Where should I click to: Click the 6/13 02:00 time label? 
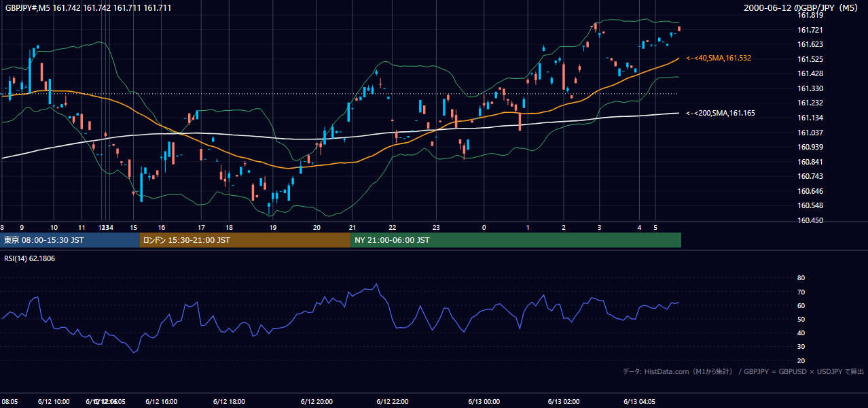[563, 402]
